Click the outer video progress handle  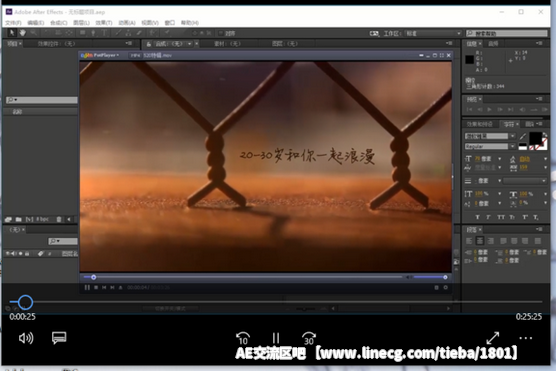tap(25, 302)
